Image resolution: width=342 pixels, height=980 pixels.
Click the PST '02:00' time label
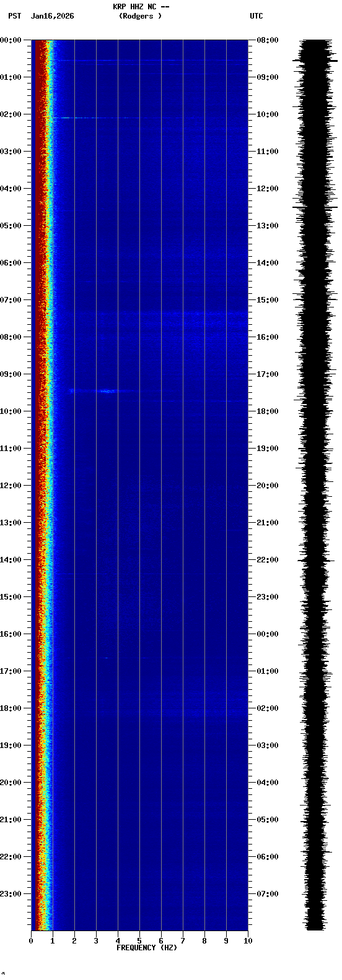(x=11, y=114)
